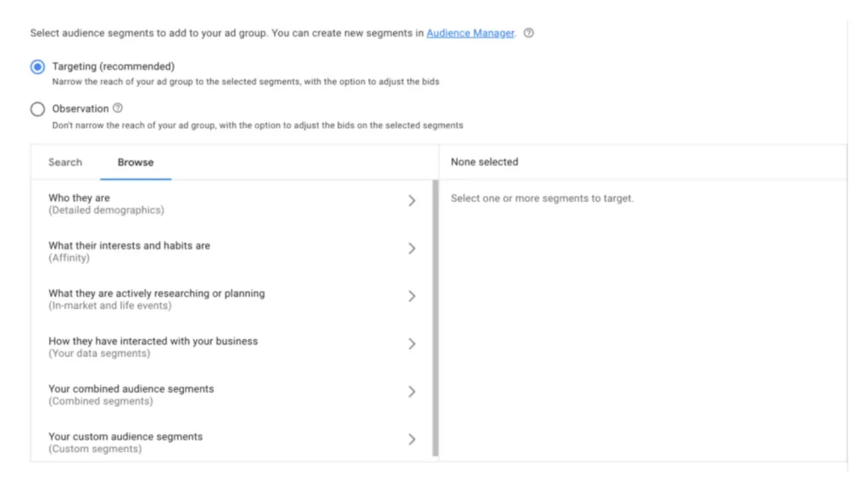The image size is (868, 491).
Task: Switch to the Search tab
Action: [65, 162]
